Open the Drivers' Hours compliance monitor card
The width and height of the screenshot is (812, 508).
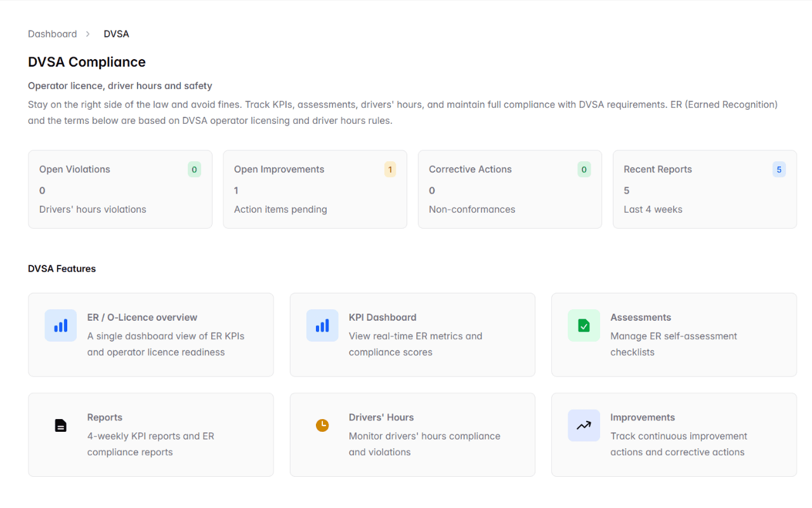(x=412, y=434)
